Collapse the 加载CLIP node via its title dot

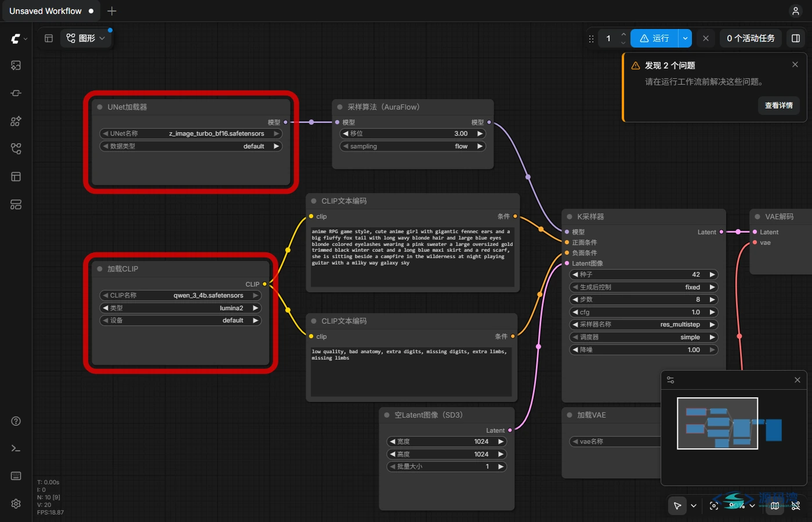[100, 269]
